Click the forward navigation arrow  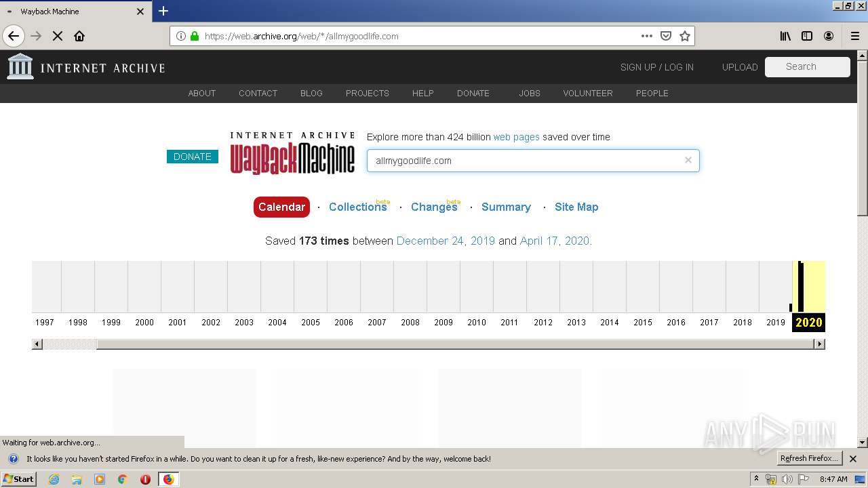tap(36, 36)
